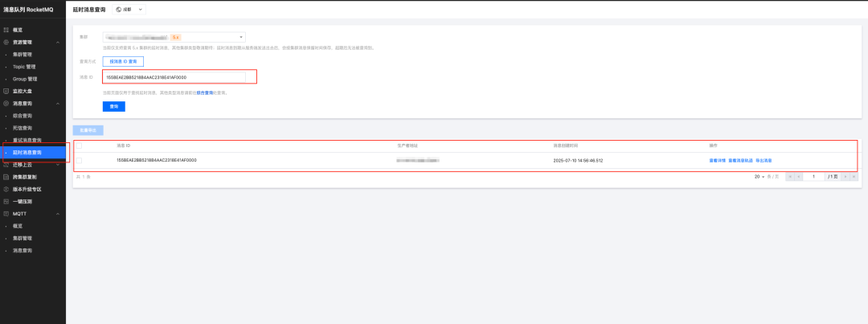The image size is (868, 324).
Task: Open Group 管理 in the sidebar
Action: (x=25, y=80)
